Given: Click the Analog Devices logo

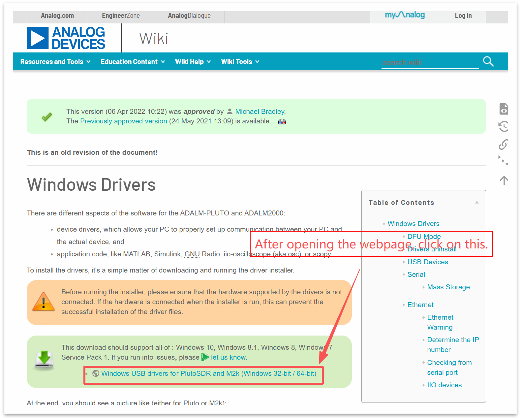Looking at the screenshot, I should click(x=66, y=38).
